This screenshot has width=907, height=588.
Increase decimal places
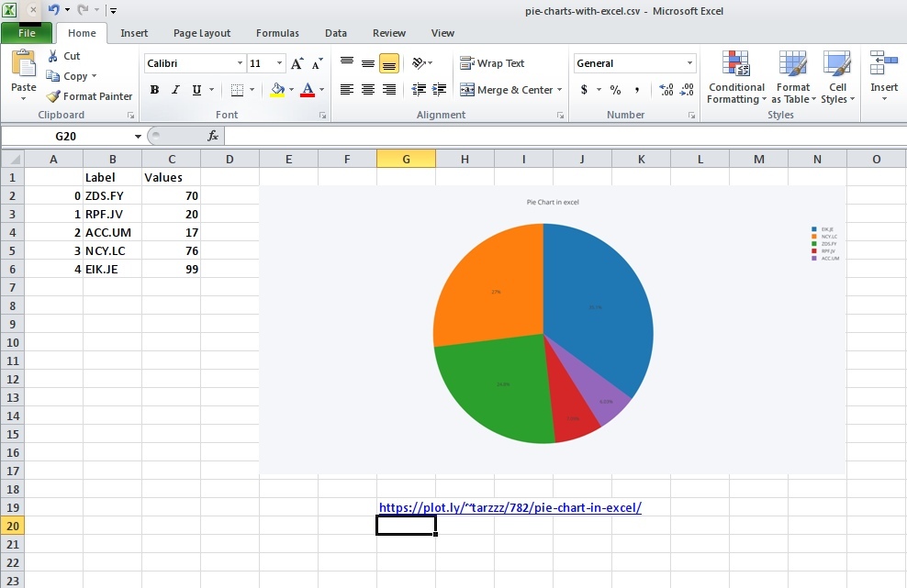(x=666, y=90)
